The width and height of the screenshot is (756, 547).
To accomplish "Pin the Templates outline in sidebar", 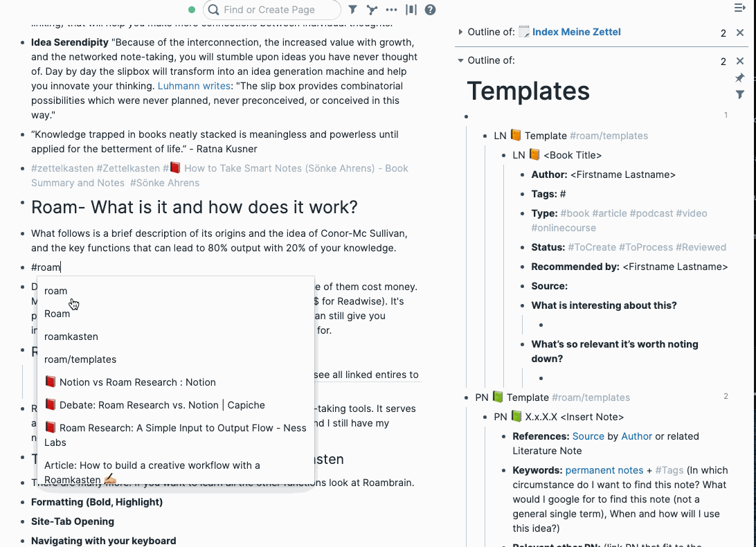I will (739, 78).
